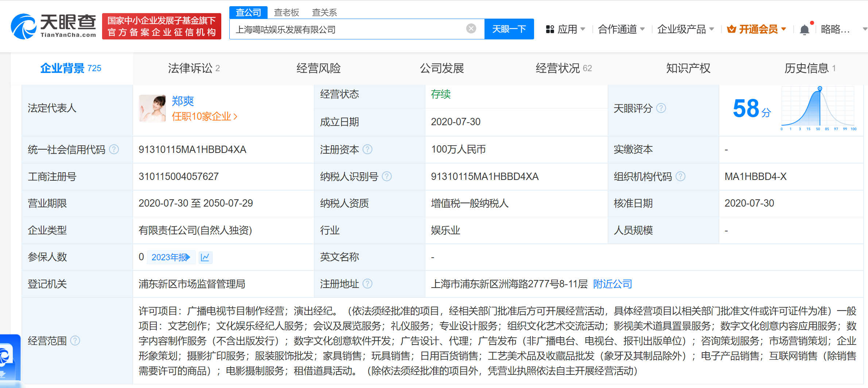Click the 应用 grid icon
Viewport: 868px width, 388px height.
coord(550,29)
